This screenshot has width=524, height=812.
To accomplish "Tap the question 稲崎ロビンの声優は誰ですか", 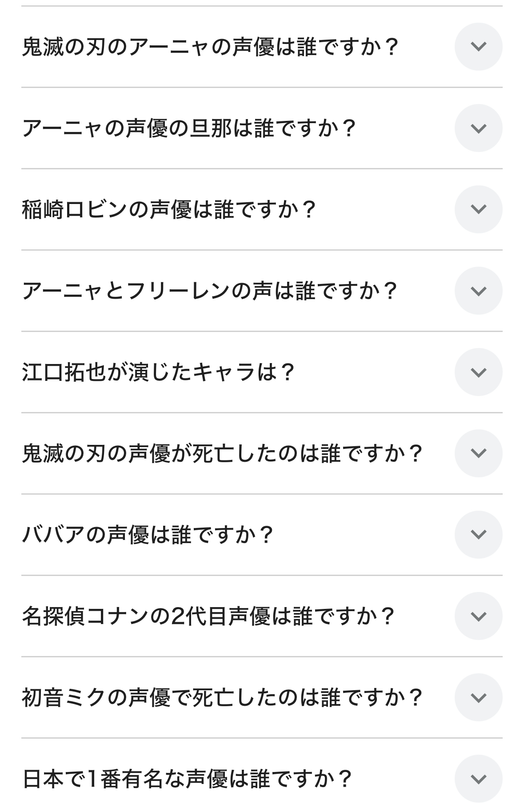I will [169, 209].
